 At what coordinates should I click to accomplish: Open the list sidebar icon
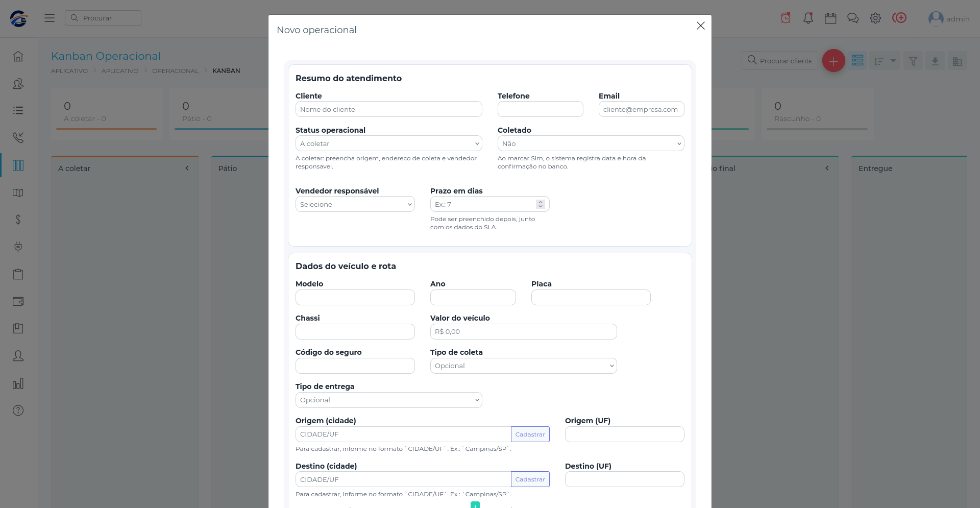[x=18, y=111]
